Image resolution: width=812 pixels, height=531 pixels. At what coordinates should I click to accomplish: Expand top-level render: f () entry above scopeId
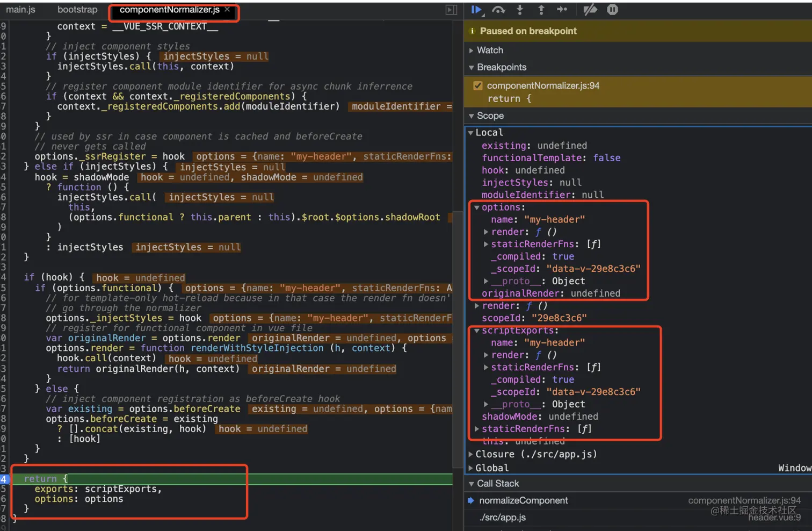477,306
